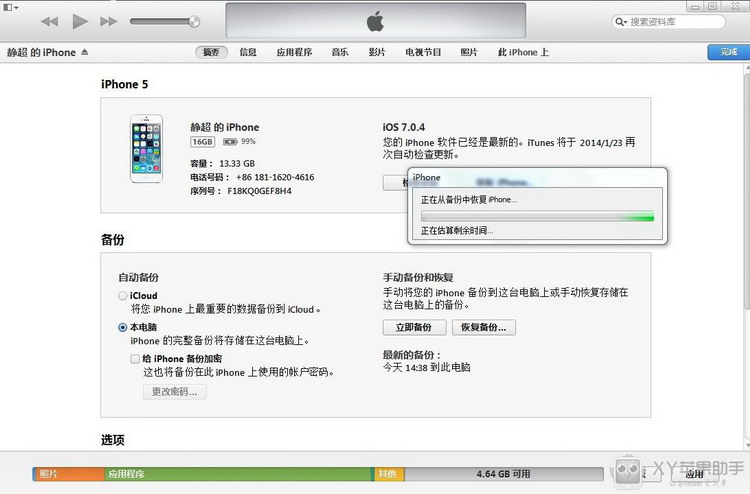Viewport: 750px width, 494px height.
Task: Click the 选项 section heading
Action: (113, 440)
